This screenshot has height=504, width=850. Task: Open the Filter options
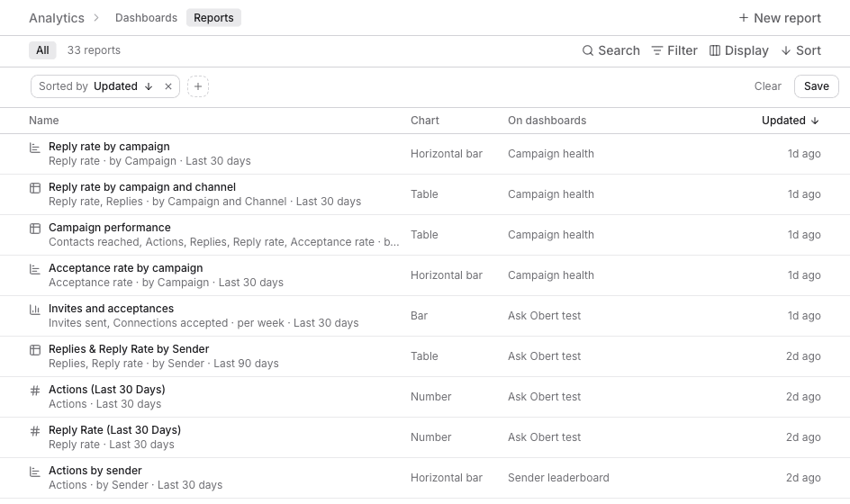point(674,50)
